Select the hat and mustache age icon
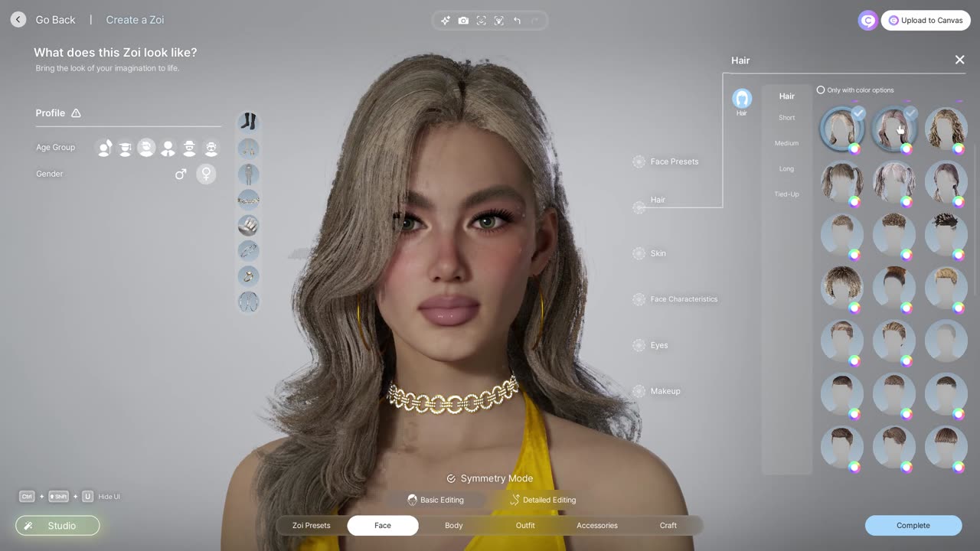This screenshot has width=980, height=551. click(x=189, y=148)
